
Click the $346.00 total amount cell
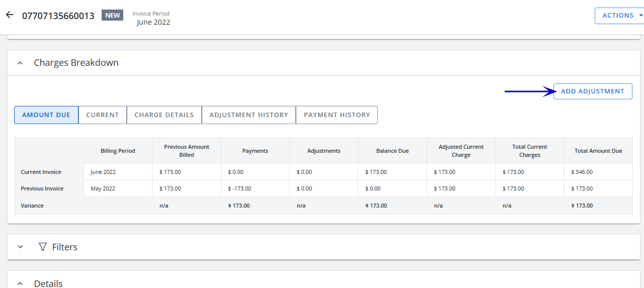click(x=582, y=172)
